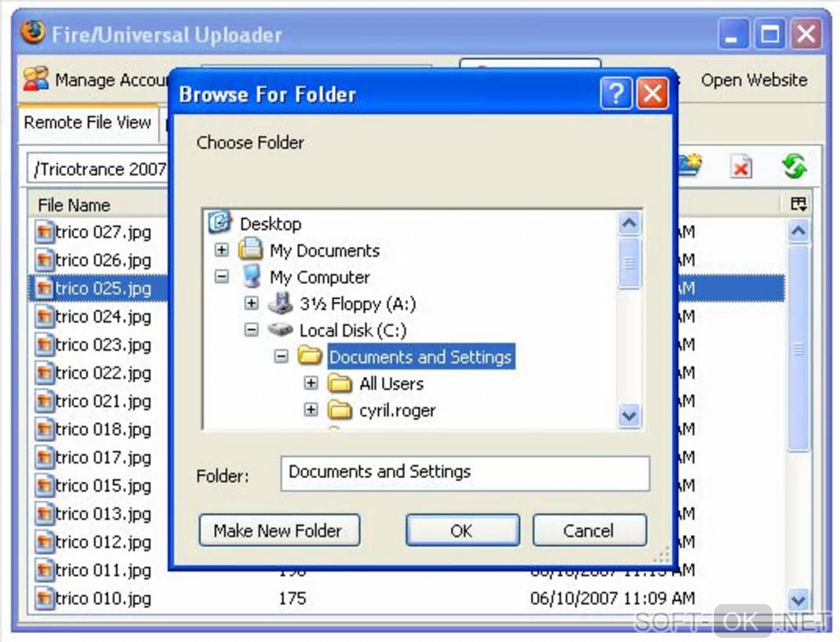Click the file list scroll up arrow
840x642 pixels.
pos(798,231)
